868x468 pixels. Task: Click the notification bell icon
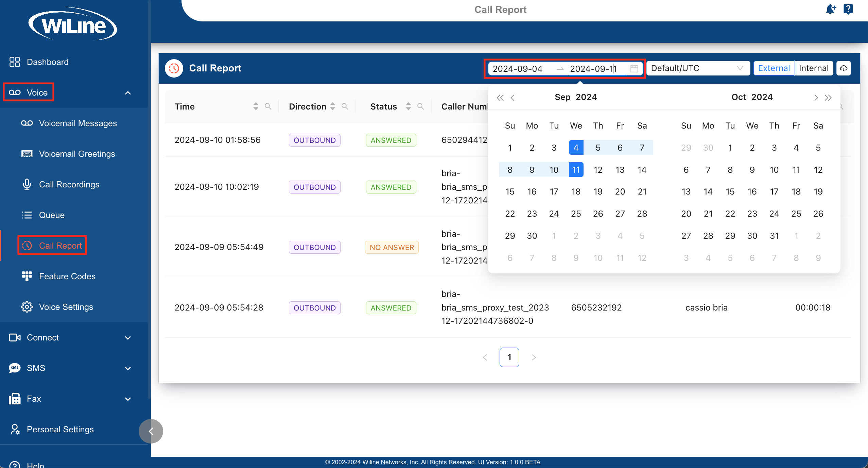point(831,9)
